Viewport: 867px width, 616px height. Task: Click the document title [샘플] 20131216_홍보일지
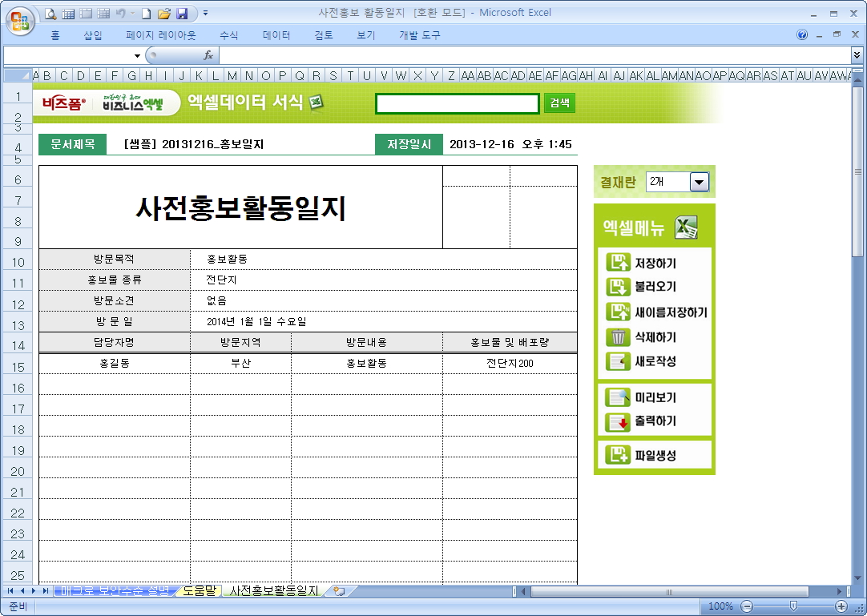coord(194,144)
